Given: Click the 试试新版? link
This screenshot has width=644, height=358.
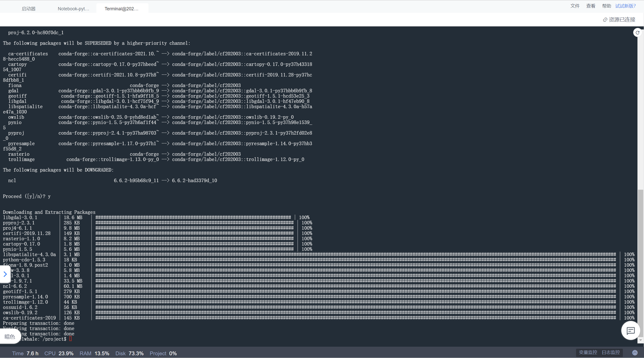Looking at the screenshot, I should [625, 6].
